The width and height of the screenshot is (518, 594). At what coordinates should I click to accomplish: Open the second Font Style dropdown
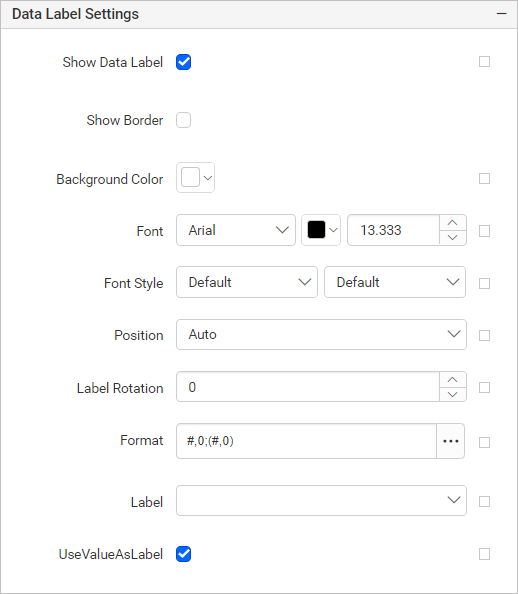(x=395, y=282)
